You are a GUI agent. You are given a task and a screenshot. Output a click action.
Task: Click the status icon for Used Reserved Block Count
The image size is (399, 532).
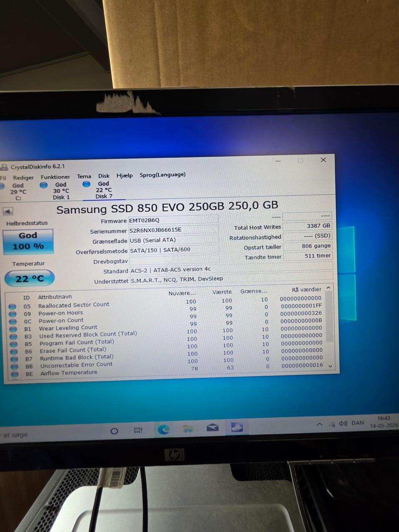tap(14, 337)
